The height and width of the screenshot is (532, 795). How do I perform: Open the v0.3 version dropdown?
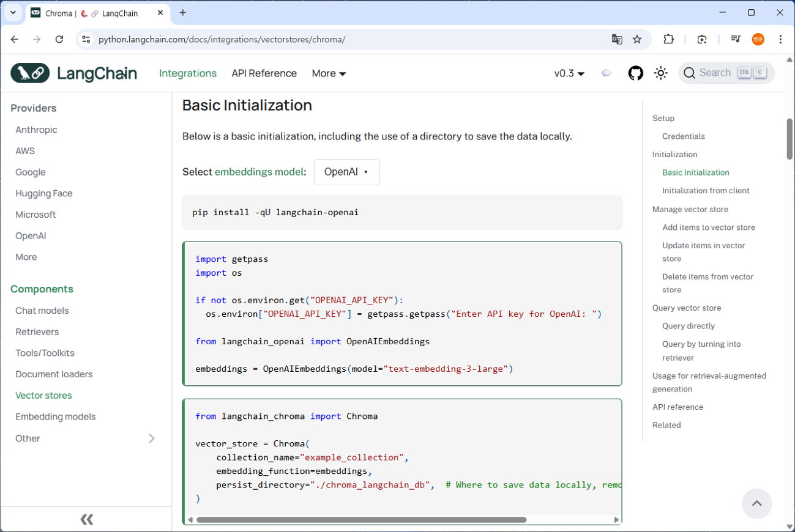569,73
